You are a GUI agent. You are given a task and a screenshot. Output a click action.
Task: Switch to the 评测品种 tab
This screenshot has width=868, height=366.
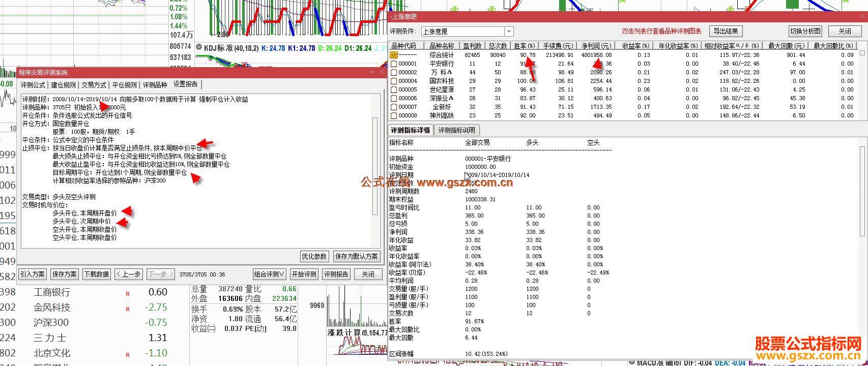pos(155,85)
